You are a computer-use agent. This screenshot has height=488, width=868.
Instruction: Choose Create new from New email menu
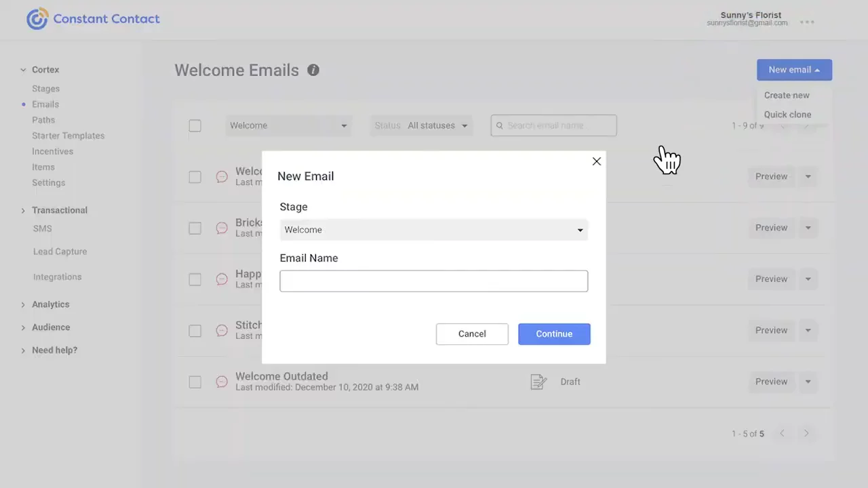[787, 96]
